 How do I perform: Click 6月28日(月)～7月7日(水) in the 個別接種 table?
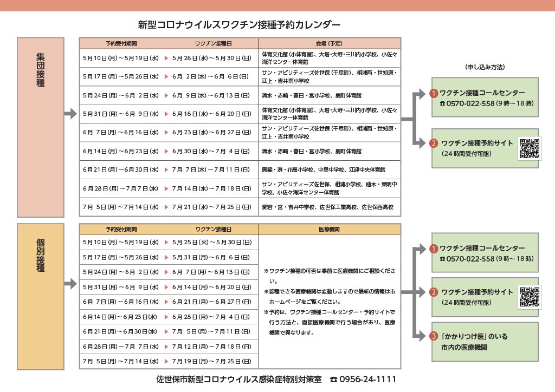click(x=121, y=347)
